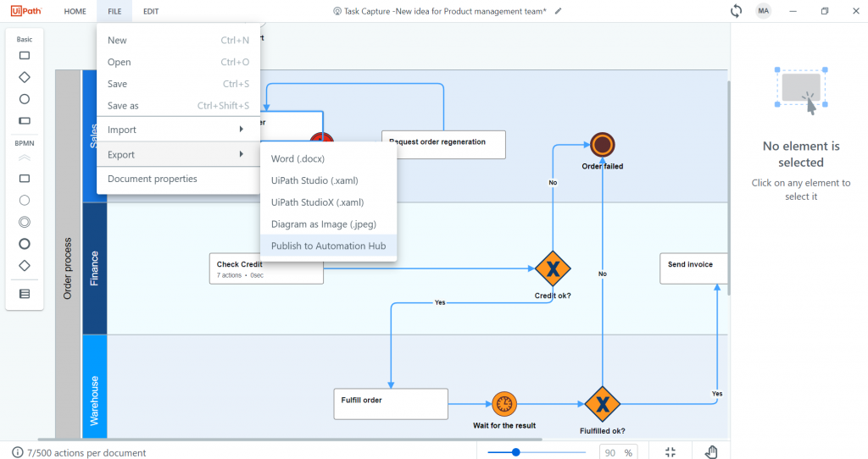Select the Basic diamond shape

point(25,77)
